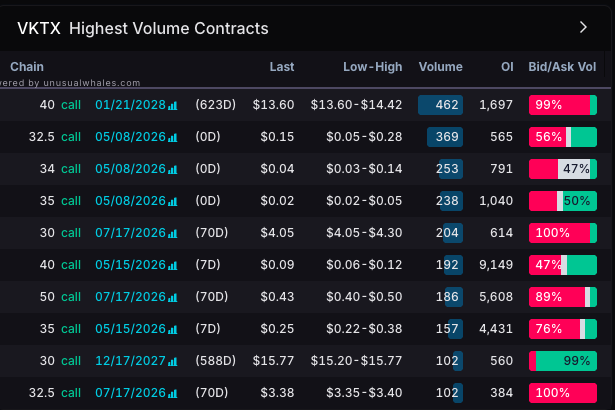This screenshot has height=410, width=615.
Task: Click the $13.60 last price
Action: [273, 105]
